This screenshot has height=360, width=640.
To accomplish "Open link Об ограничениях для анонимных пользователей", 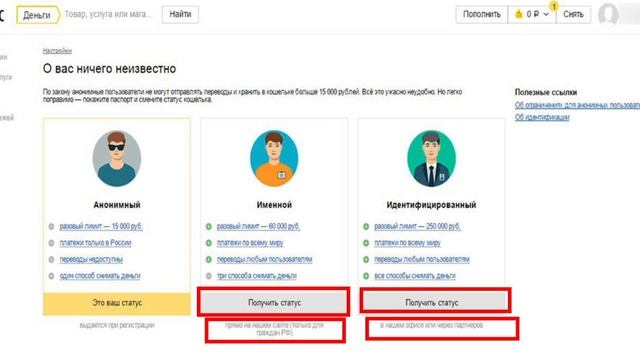I will click(577, 105).
